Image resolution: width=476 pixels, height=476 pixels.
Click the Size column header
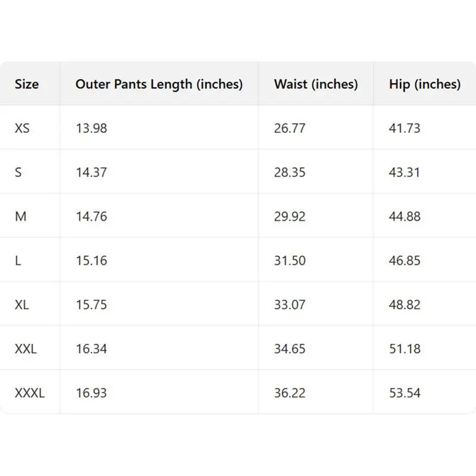point(27,84)
